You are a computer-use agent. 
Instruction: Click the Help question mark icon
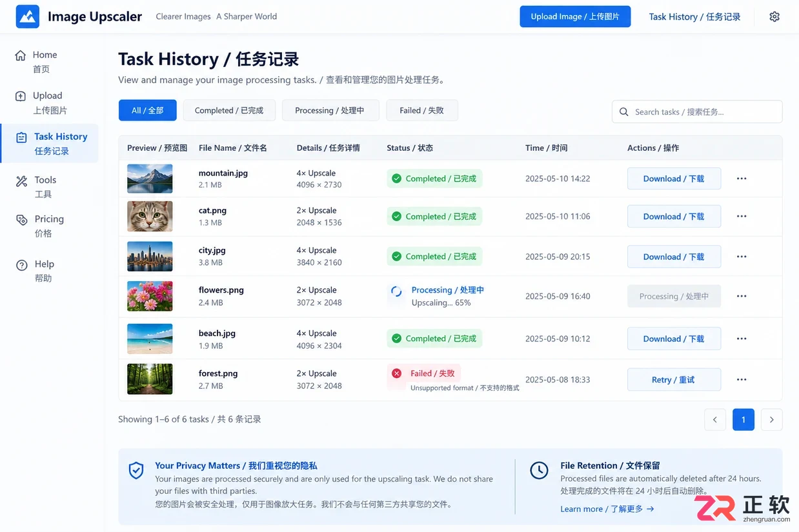pyautogui.click(x=22, y=265)
